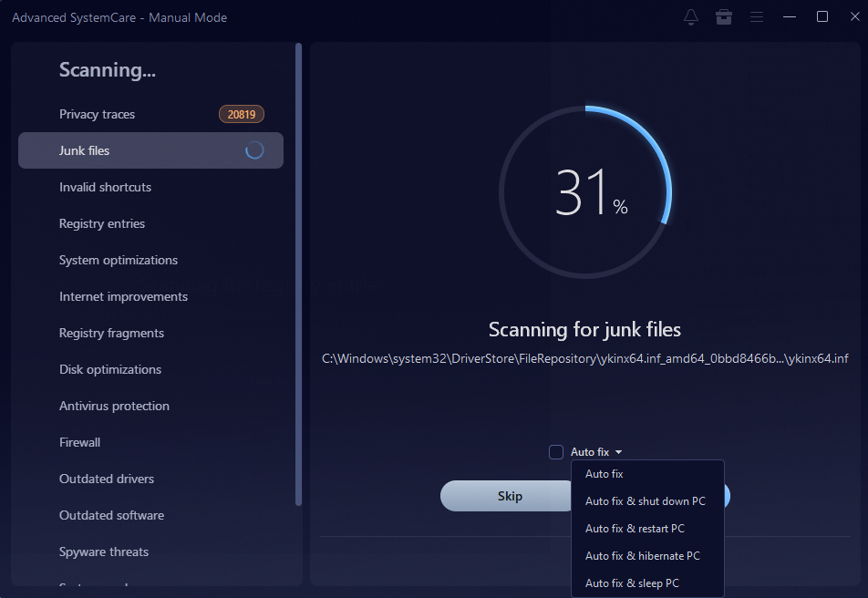Screen dimensions: 868x598
Task: Choose Auto fix & shut down PC
Action: coord(645,500)
